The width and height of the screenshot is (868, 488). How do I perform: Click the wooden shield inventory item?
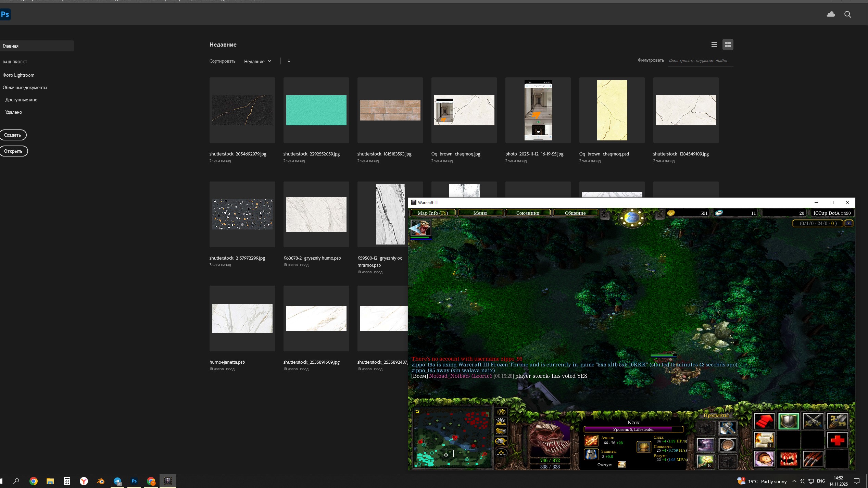tap(727, 445)
